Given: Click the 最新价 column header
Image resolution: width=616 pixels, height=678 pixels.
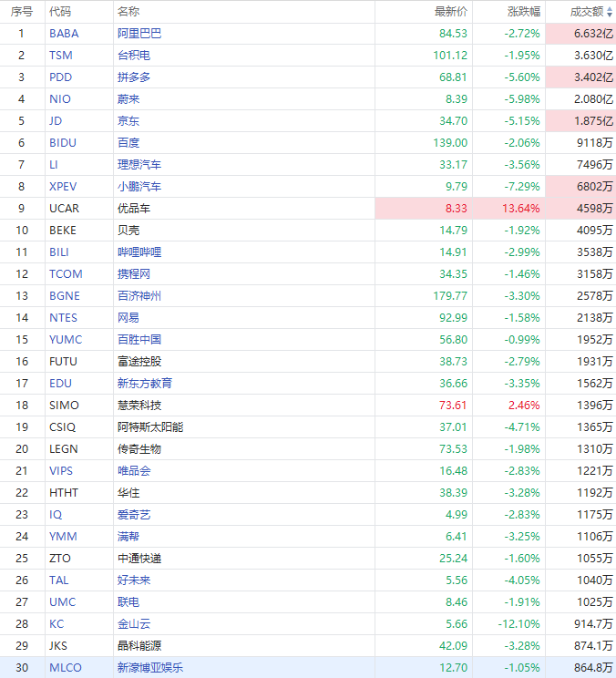Looking at the screenshot, I should click(450, 12).
